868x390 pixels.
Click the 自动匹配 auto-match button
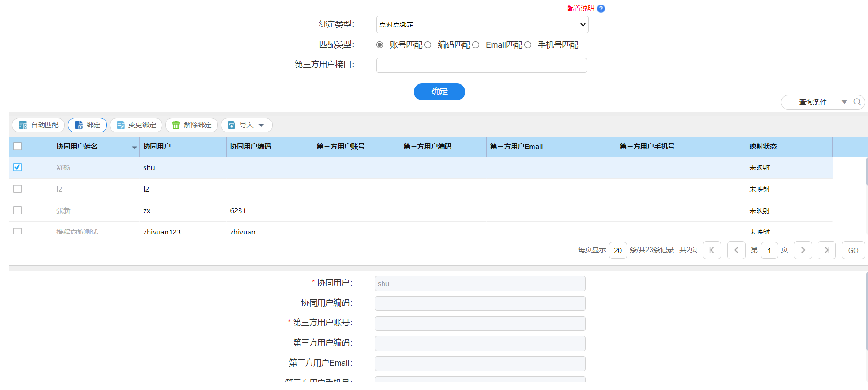pyautogui.click(x=39, y=125)
